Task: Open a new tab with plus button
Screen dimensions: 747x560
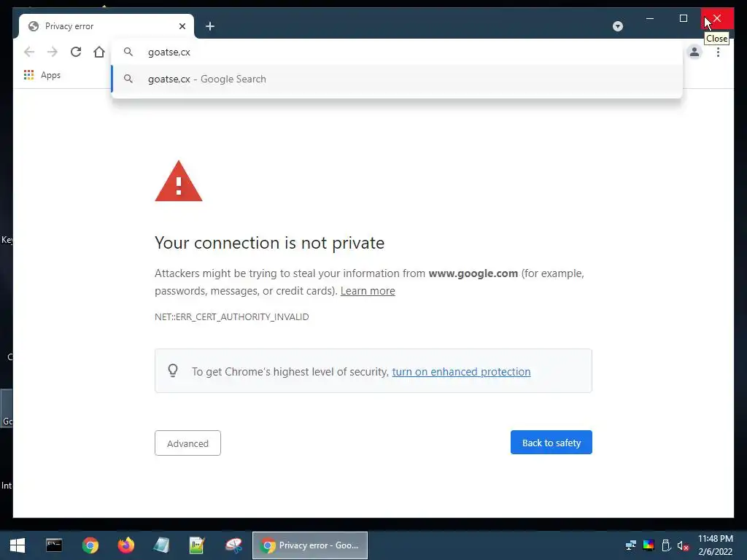Action: 210,26
